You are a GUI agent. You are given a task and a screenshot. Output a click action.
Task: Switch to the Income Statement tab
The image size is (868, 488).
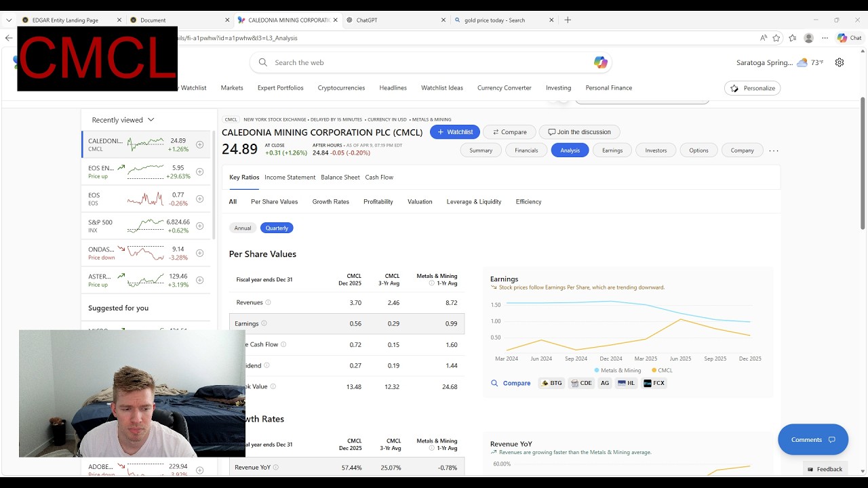[290, 177]
